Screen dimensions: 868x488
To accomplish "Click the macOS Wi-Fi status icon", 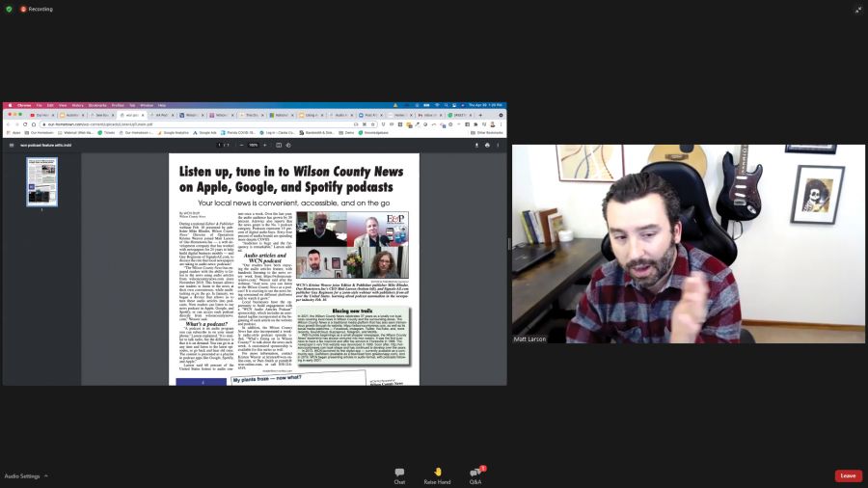I will pos(437,105).
